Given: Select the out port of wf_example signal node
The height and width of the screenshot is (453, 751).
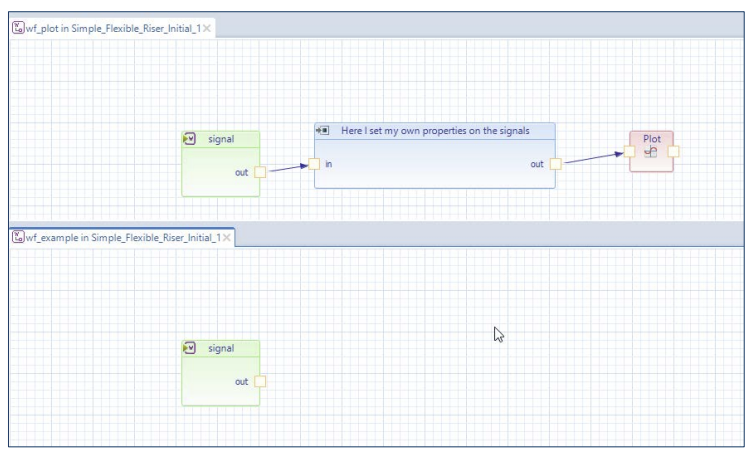Looking at the screenshot, I should [x=260, y=381].
